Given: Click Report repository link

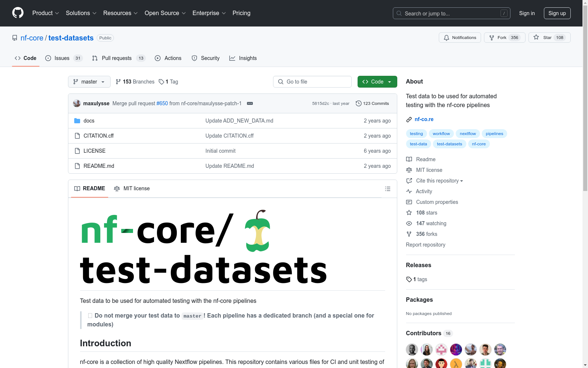Looking at the screenshot, I should (426, 245).
